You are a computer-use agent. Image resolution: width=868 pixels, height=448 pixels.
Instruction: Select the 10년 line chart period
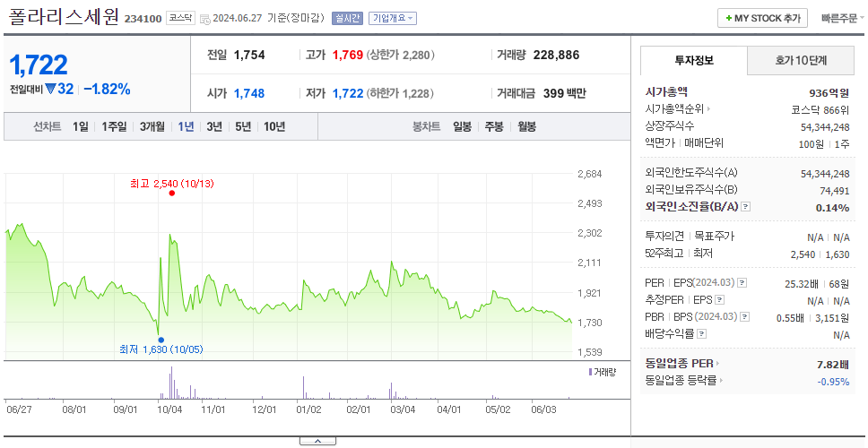pyautogui.click(x=274, y=126)
